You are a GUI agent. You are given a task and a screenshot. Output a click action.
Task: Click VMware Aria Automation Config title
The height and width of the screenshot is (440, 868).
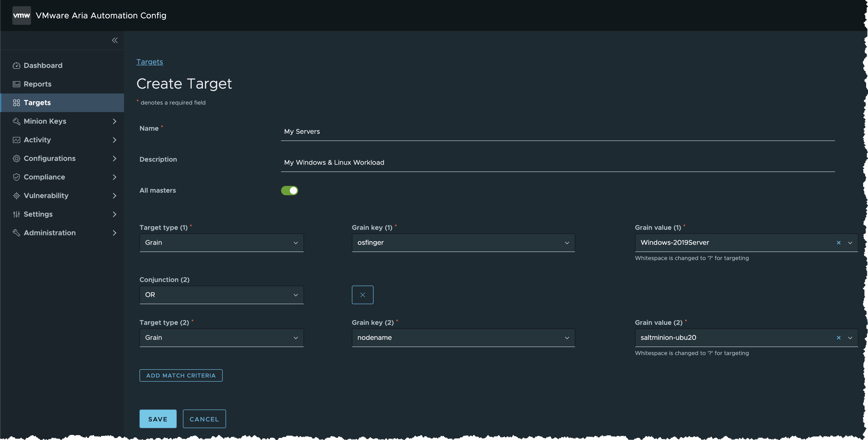tap(101, 15)
